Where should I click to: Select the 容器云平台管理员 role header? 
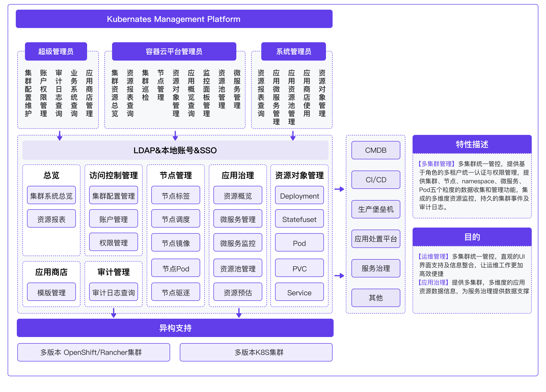click(174, 51)
